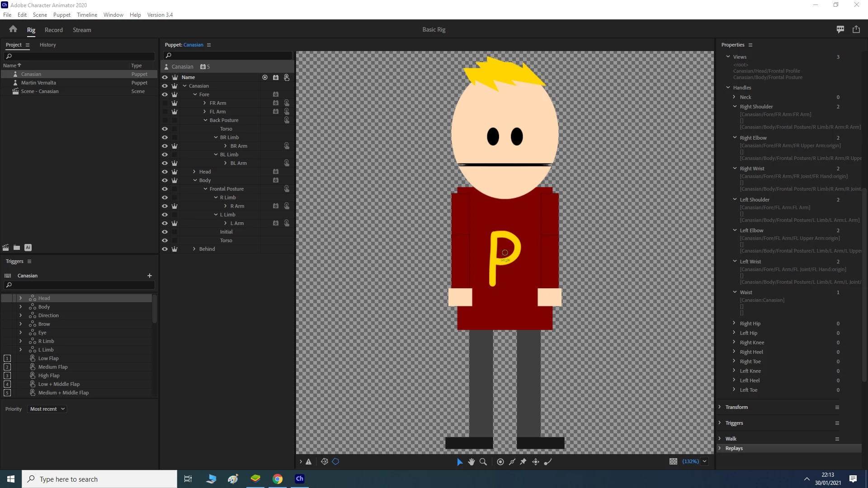Open the Puppet menu
Image resolution: width=868 pixels, height=488 pixels.
(61, 15)
